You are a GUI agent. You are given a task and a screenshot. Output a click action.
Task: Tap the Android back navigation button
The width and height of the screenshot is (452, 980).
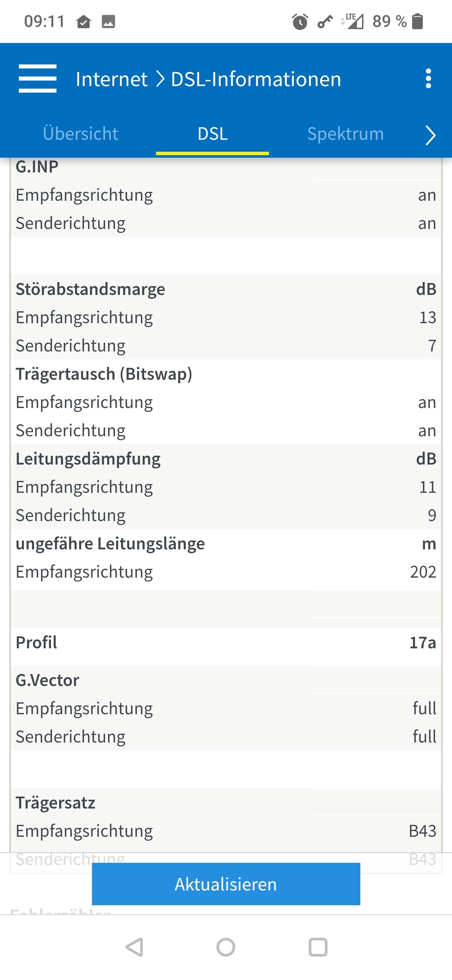[x=135, y=947]
